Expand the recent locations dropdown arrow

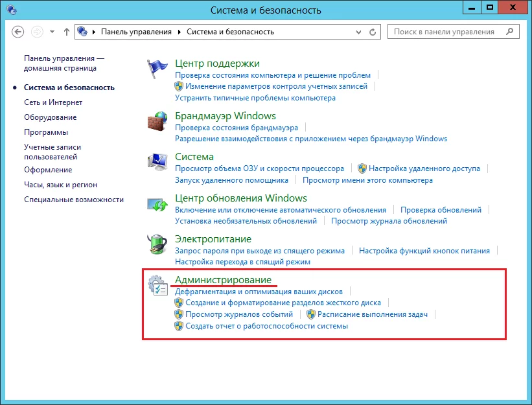click(x=52, y=32)
